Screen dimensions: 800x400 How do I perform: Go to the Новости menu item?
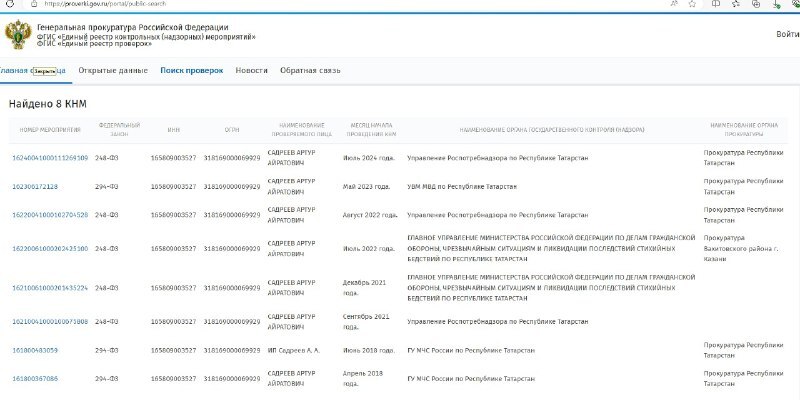[251, 71]
